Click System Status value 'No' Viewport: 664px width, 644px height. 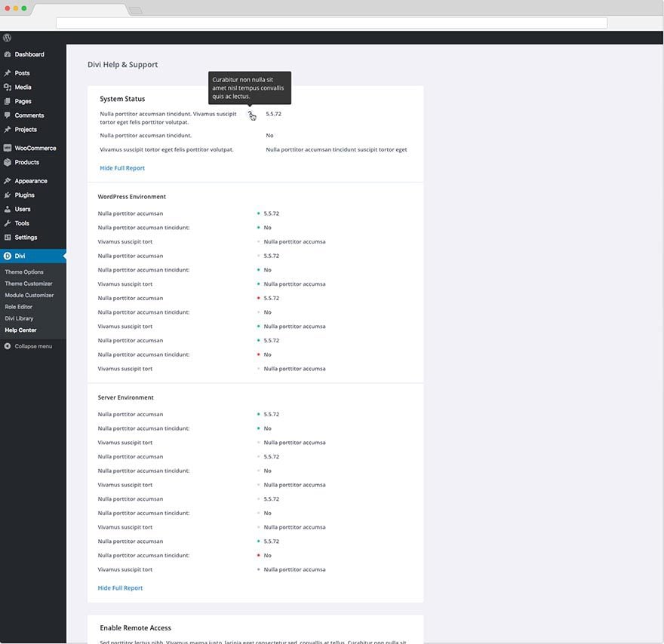point(270,136)
